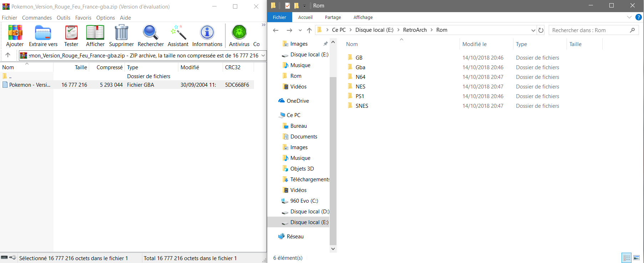The width and height of the screenshot is (644, 263).
Task: Open recent locations dropdown arrow
Action: click(300, 30)
